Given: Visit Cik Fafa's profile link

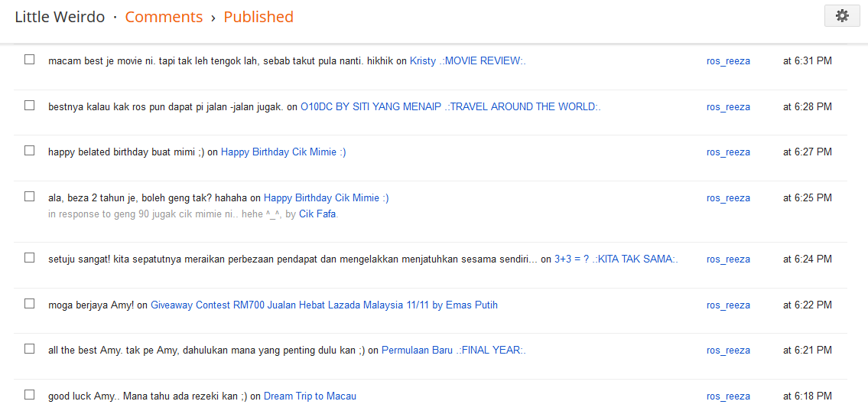Looking at the screenshot, I should 317,214.
